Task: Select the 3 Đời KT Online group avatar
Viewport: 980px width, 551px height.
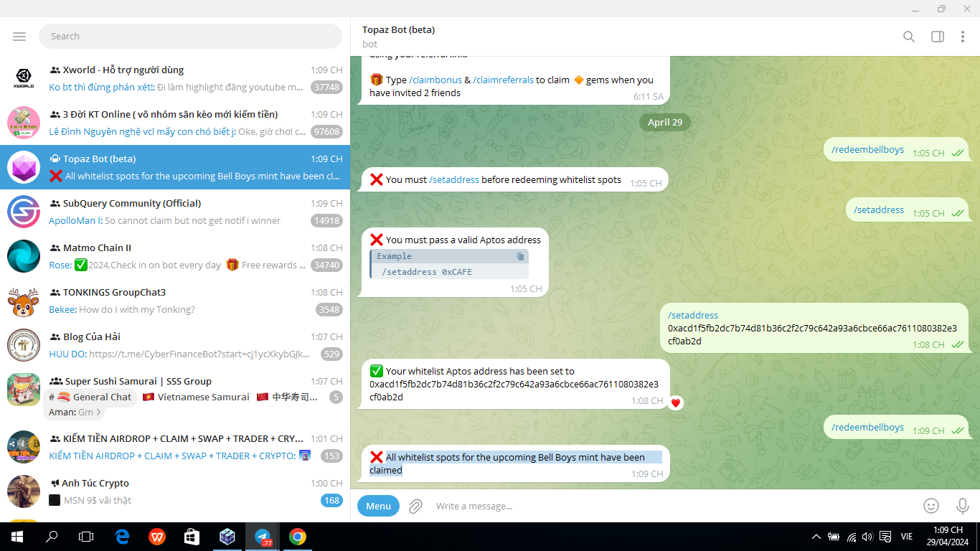Action: tap(24, 123)
